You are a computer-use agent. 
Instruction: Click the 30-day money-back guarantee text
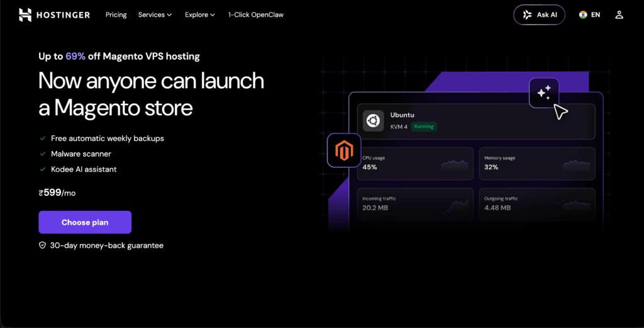[x=107, y=246]
